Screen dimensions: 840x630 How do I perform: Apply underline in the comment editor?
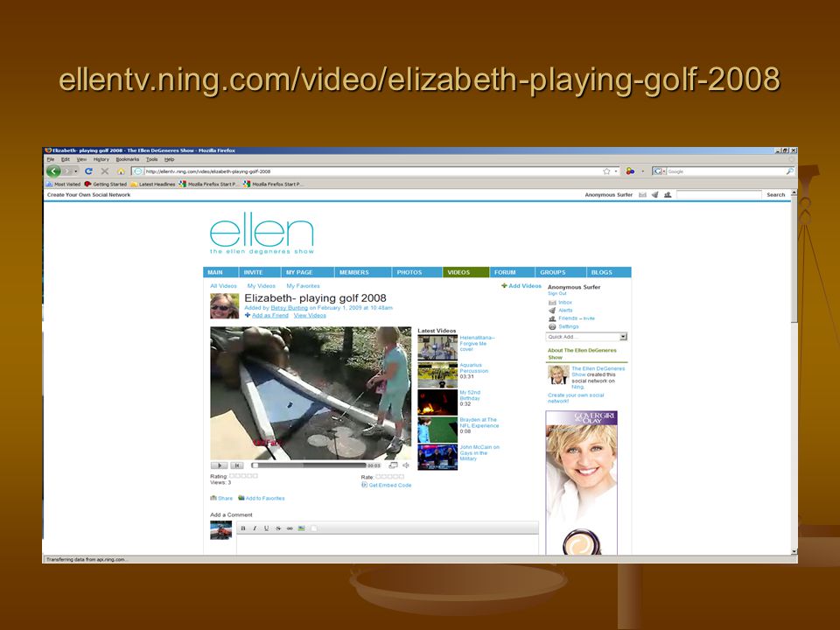(266, 528)
